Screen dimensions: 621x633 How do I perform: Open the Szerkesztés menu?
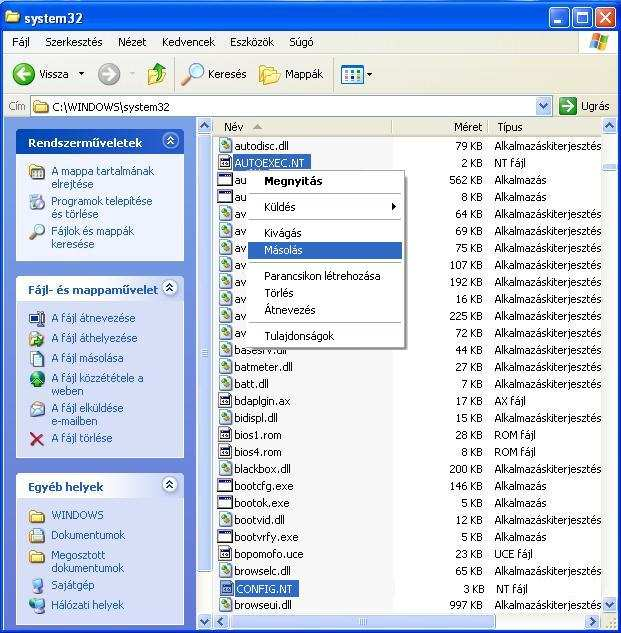tap(73, 42)
